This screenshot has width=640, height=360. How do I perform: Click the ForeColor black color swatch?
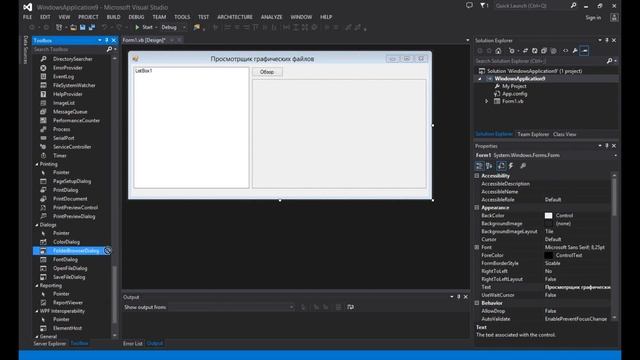click(x=549, y=256)
